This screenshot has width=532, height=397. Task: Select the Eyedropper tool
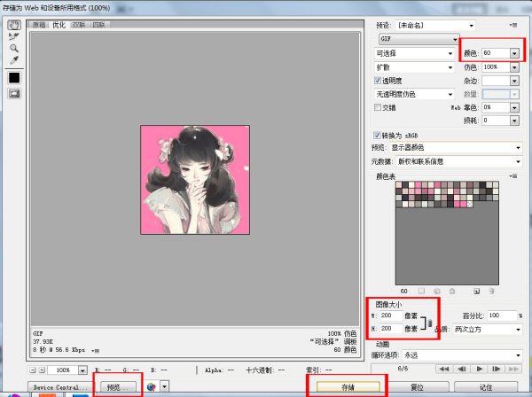pyautogui.click(x=14, y=60)
